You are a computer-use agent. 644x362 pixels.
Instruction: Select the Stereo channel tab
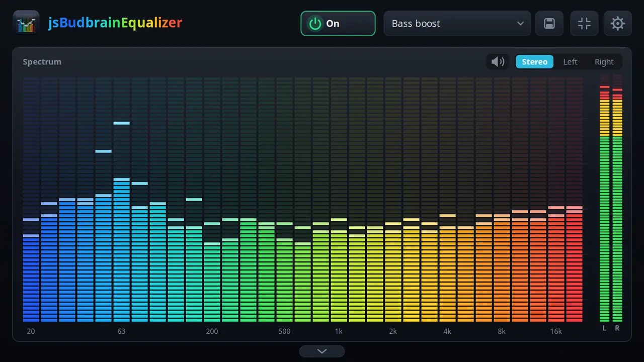[x=534, y=62]
